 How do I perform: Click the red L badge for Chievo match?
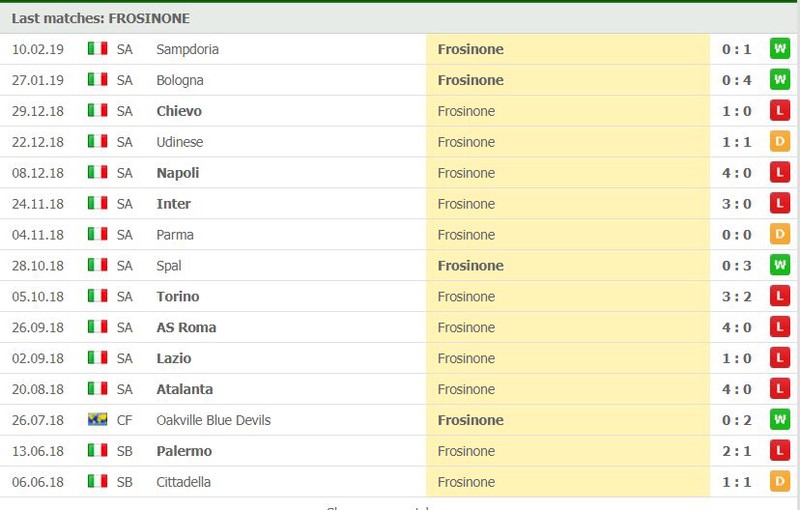[780, 111]
